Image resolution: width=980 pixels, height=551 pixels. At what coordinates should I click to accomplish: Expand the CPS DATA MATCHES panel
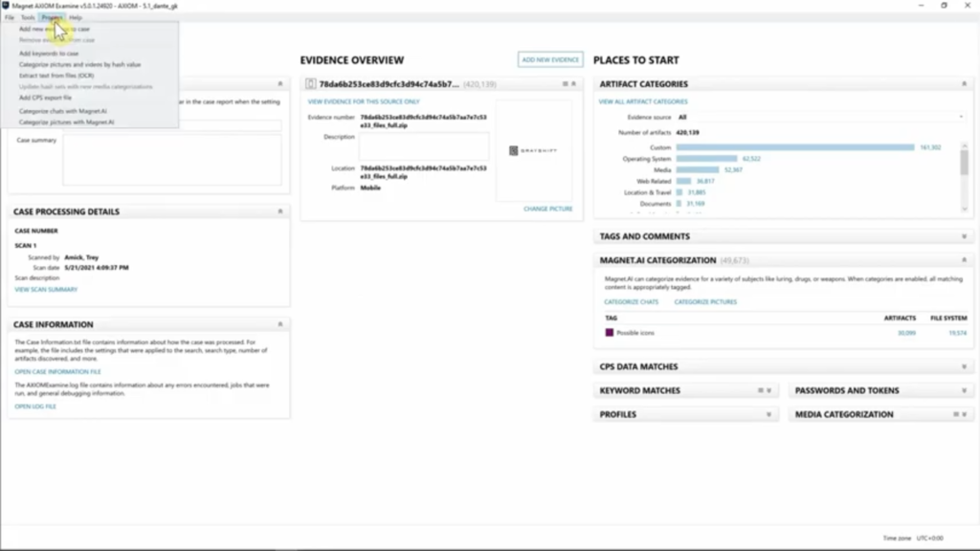(964, 366)
